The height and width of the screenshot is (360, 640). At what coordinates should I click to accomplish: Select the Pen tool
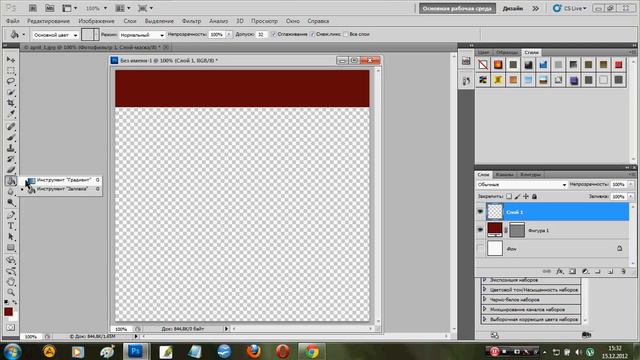coord(11,215)
